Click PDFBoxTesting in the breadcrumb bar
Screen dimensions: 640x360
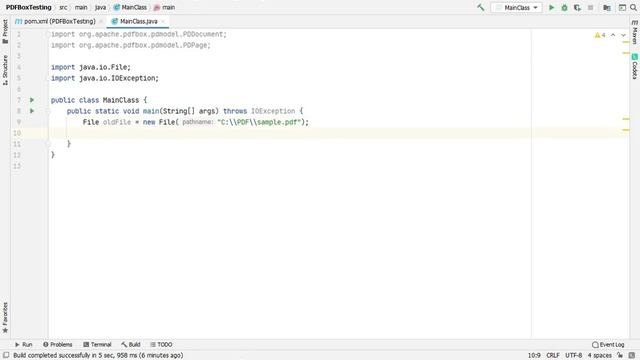29,7
